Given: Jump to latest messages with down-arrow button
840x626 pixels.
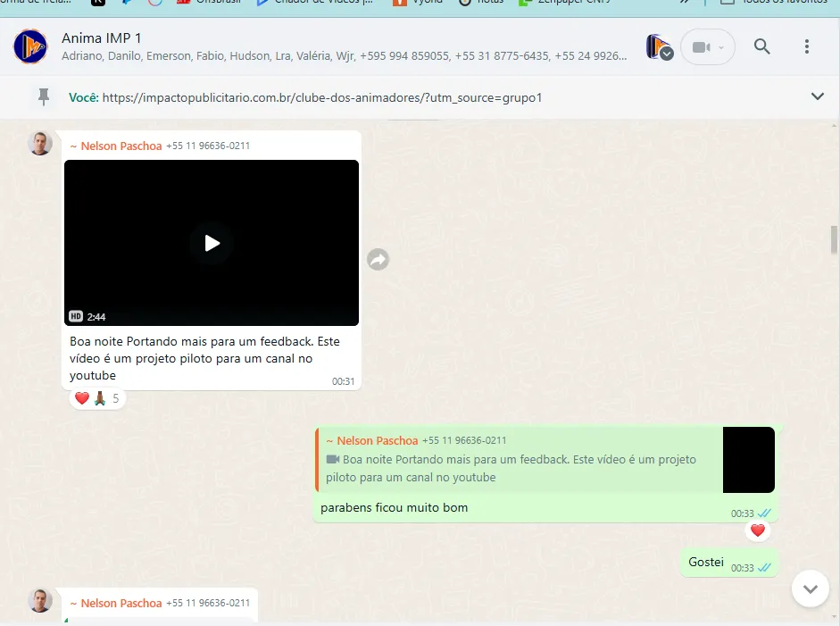Looking at the screenshot, I should 811,589.
